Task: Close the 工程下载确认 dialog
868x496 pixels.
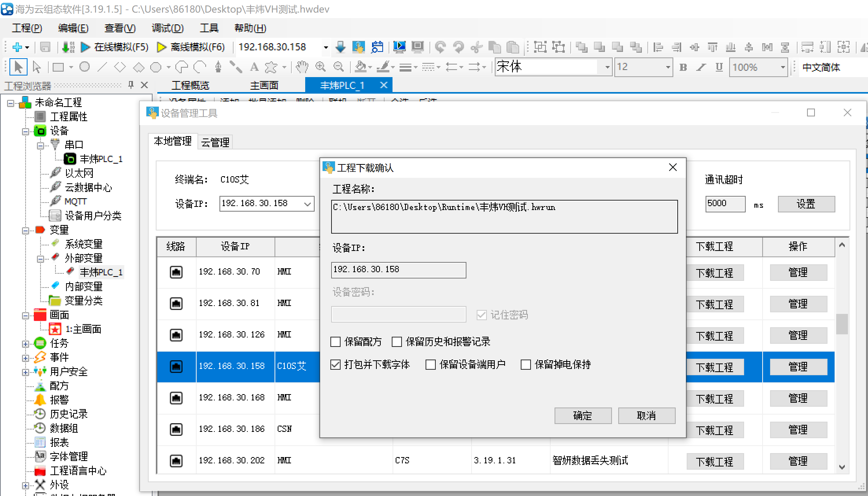Action: (673, 168)
